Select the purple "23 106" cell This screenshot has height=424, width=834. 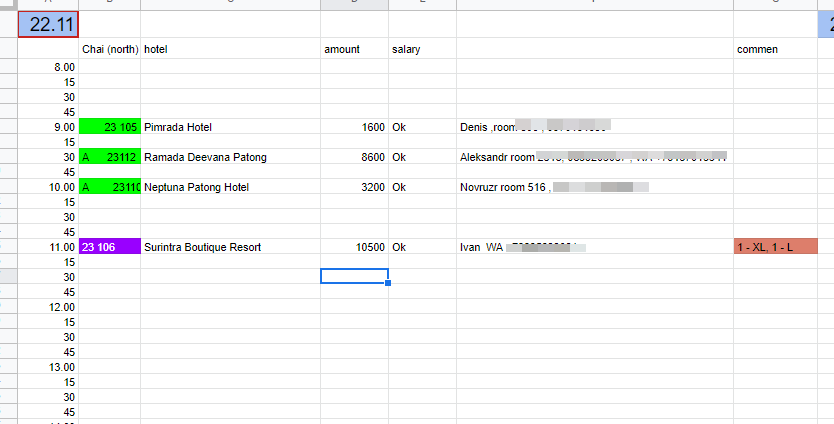(109, 247)
